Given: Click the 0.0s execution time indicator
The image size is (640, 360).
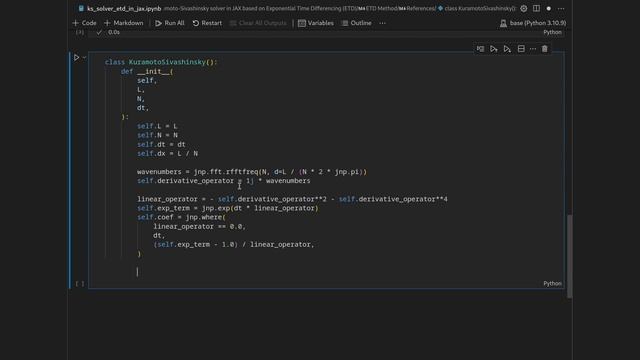Looking at the screenshot, I should click(114, 32).
